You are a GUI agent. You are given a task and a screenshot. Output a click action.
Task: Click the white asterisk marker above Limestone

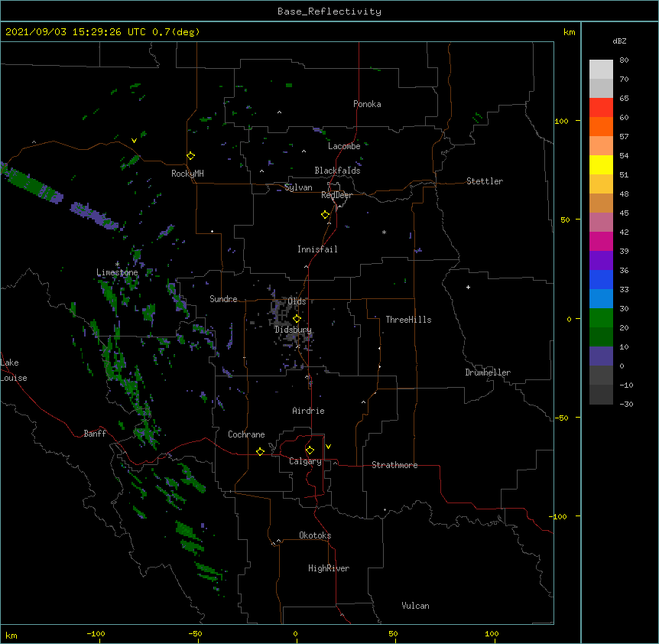(117, 264)
